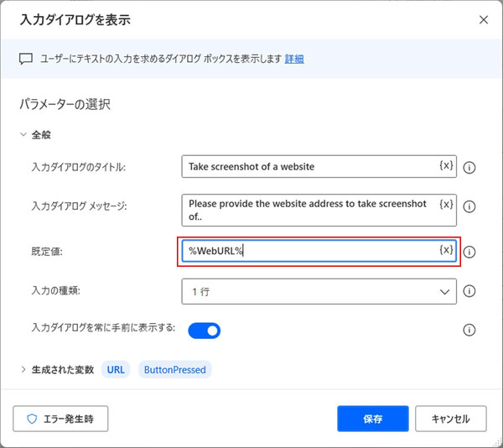Click variable {x} icon in default value field

tap(446, 250)
